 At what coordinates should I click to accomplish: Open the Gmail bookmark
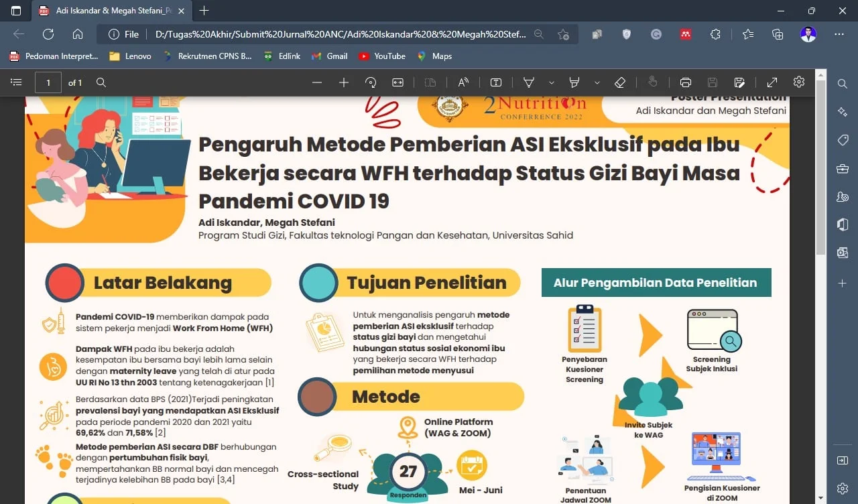click(330, 56)
